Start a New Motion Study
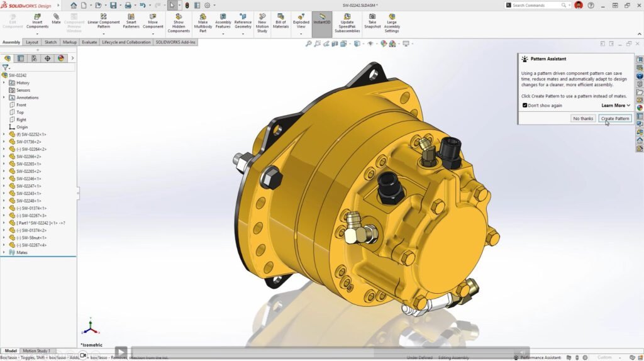This screenshot has width=644, height=361. [262, 23]
